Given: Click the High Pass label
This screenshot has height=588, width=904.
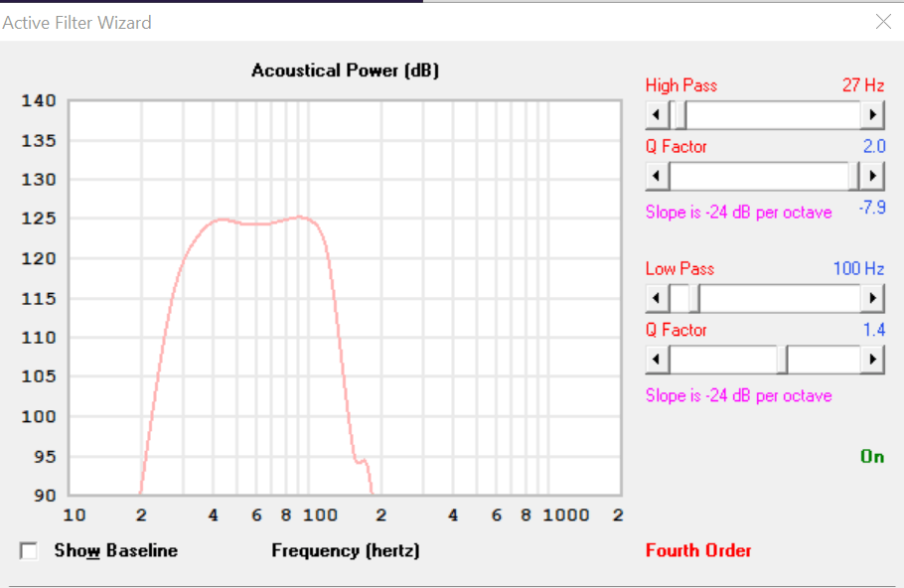Looking at the screenshot, I should pos(681,85).
